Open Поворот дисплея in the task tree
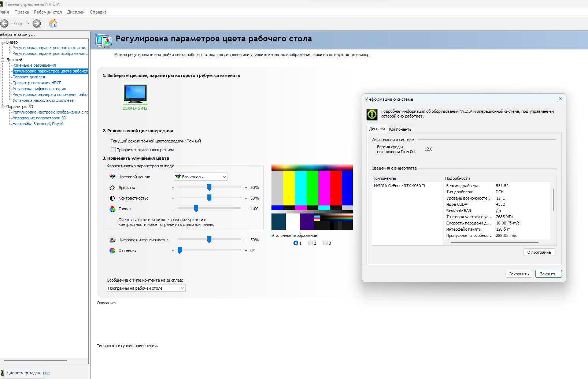588x379 pixels. click(29, 77)
